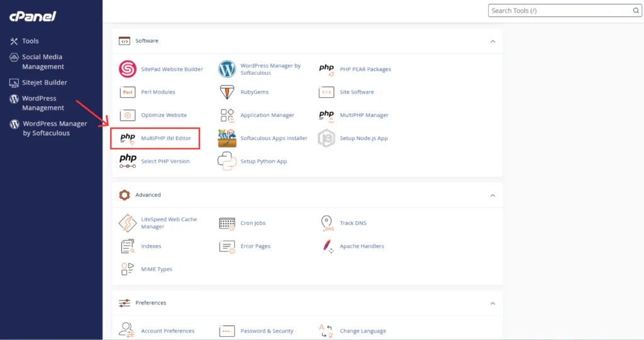Open the RubyGems link
The image size is (644, 340).
(x=254, y=92)
